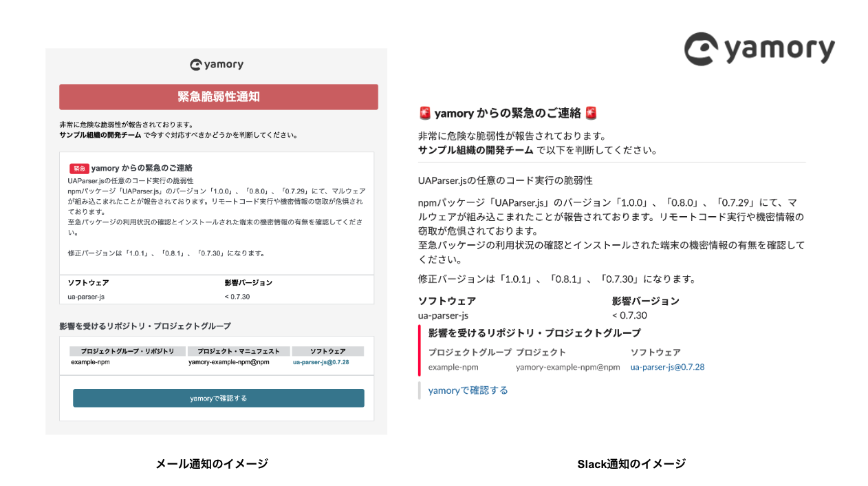Follow the yamoryで確認する link in Slack
The image size is (868, 486).
[x=467, y=390]
